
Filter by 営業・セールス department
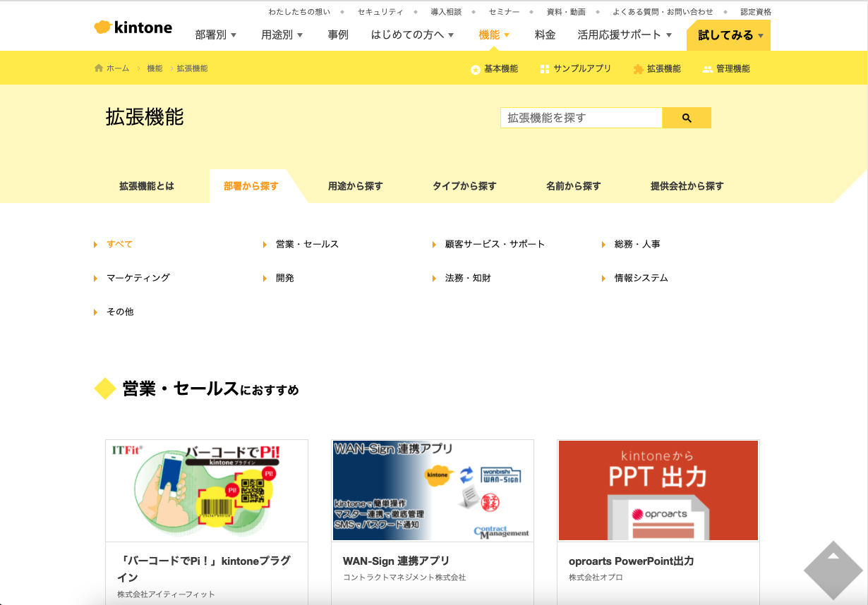[307, 244]
